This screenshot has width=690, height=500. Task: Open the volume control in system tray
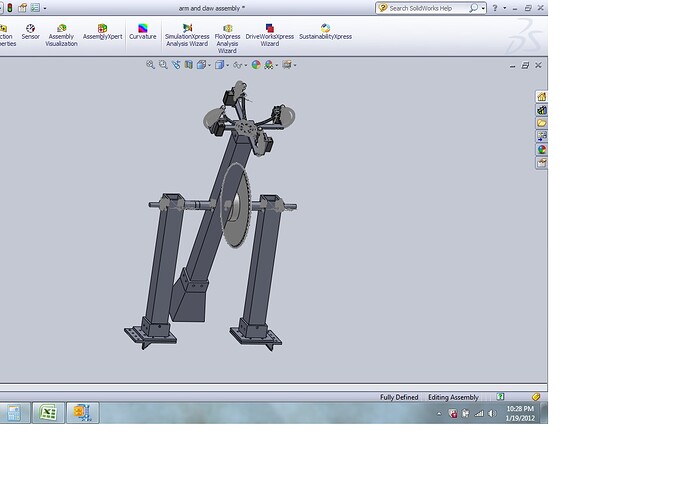[492, 413]
